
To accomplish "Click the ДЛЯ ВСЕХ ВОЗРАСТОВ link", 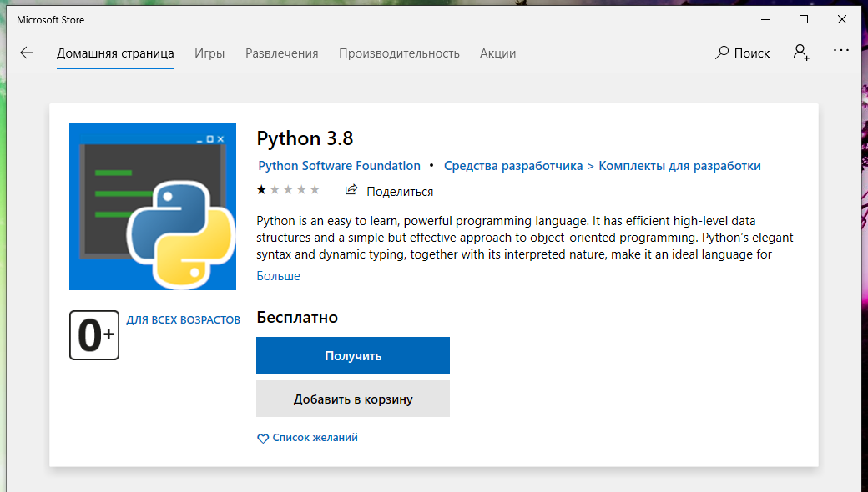I will pos(183,320).
